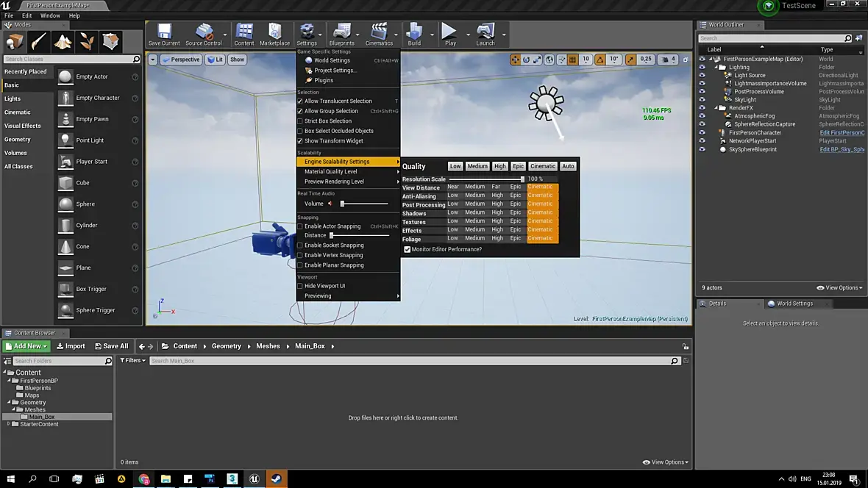Select the Foliage mode icon
The height and width of the screenshot is (488, 868).
pos(86,41)
